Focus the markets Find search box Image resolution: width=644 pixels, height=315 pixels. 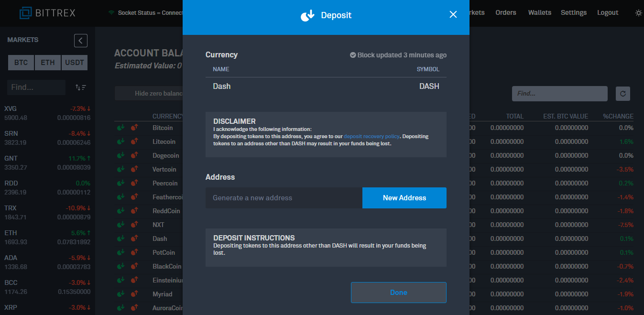(x=36, y=87)
